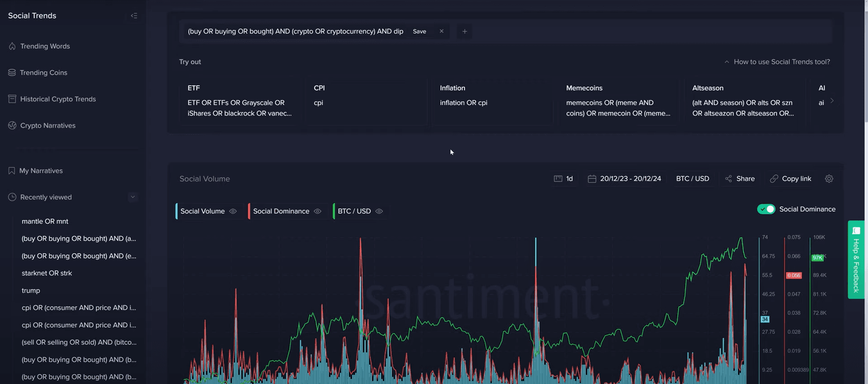
Task: Collapse How to use Social Trends tool
Action: tap(776, 62)
